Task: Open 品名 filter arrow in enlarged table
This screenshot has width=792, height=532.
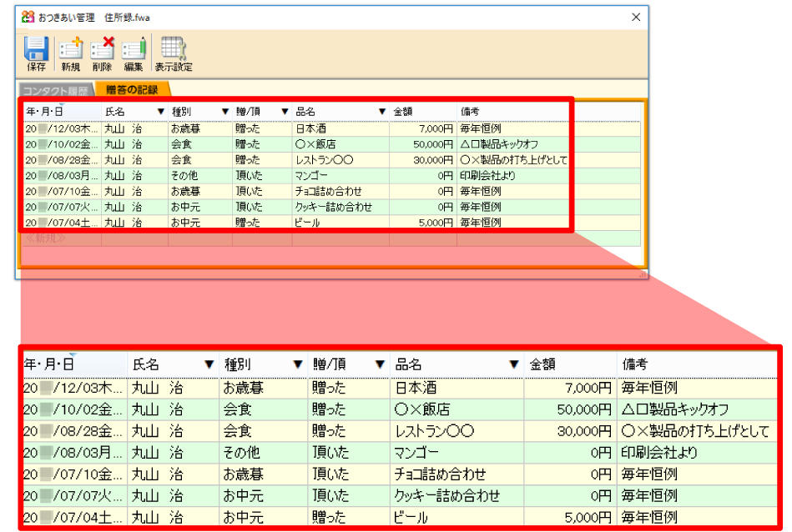Action: click(514, 364)
